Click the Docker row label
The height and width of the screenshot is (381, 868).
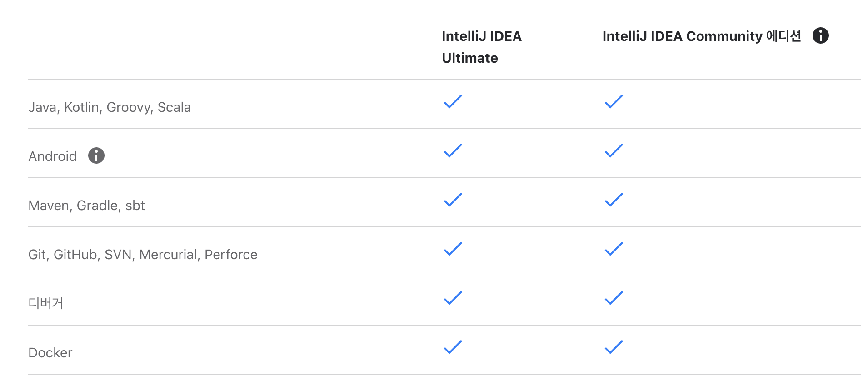[50, 353]
